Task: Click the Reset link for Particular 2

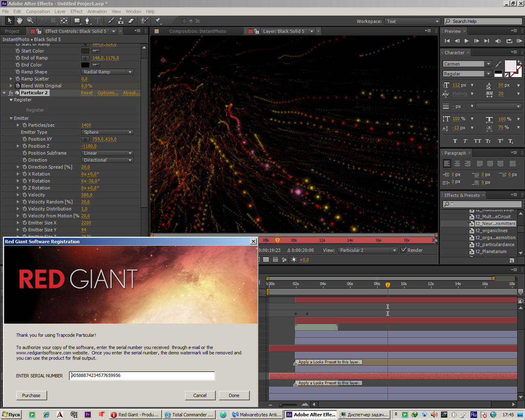Action: point(87,93)
